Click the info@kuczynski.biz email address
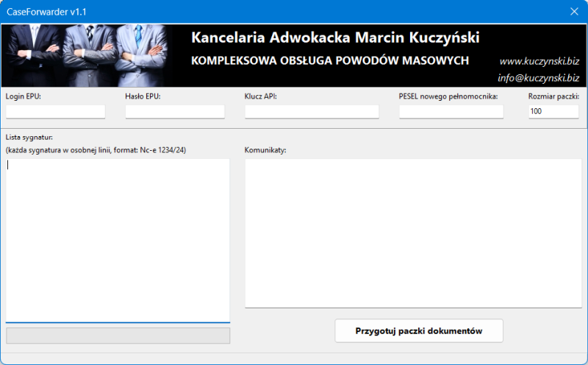588x365 pixels. [x=538, y=77]
